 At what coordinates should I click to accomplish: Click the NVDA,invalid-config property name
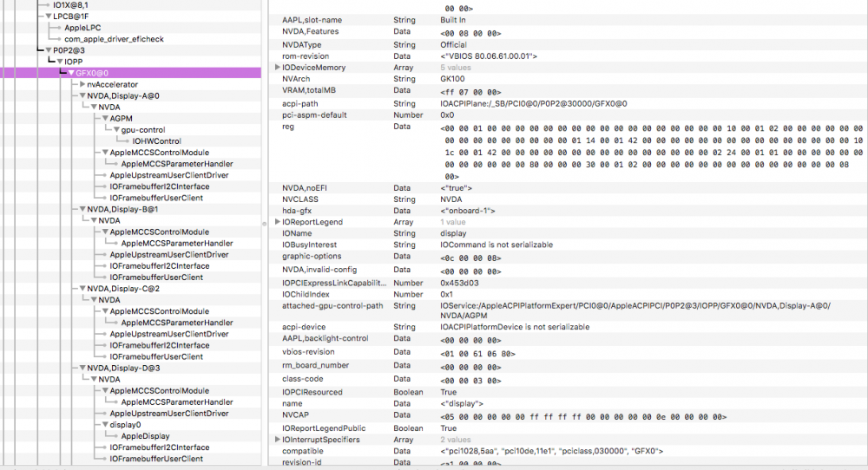tap(319, 270)
